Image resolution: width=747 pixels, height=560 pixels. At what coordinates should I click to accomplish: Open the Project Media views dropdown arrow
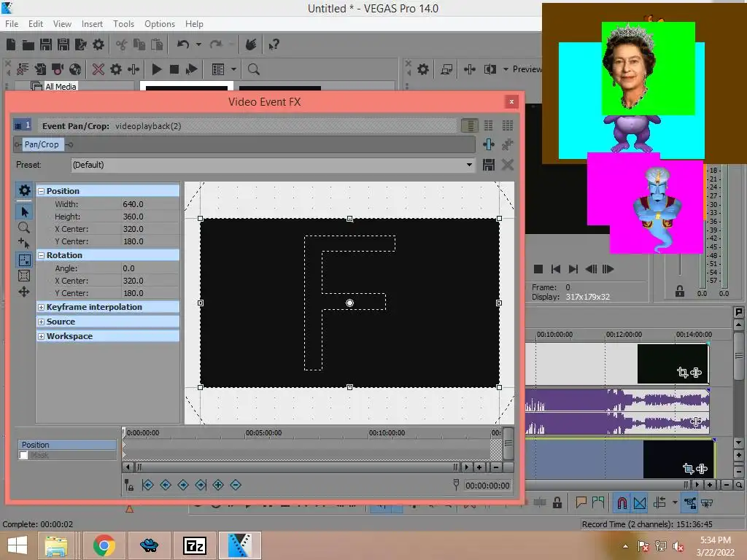pos(233,69)
